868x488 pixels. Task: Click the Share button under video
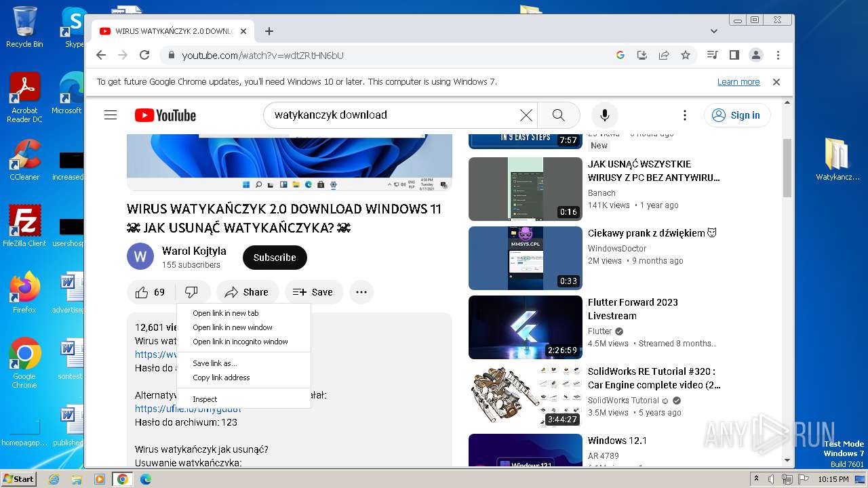pos(248,292)
